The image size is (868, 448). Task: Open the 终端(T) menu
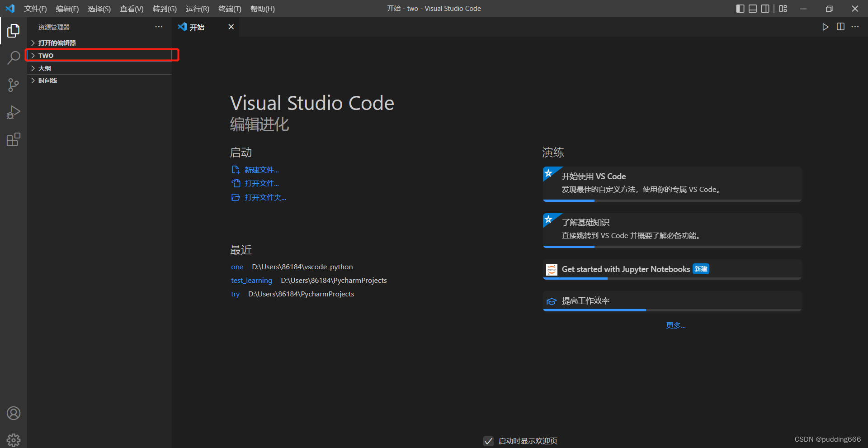(x=230, y=9)
